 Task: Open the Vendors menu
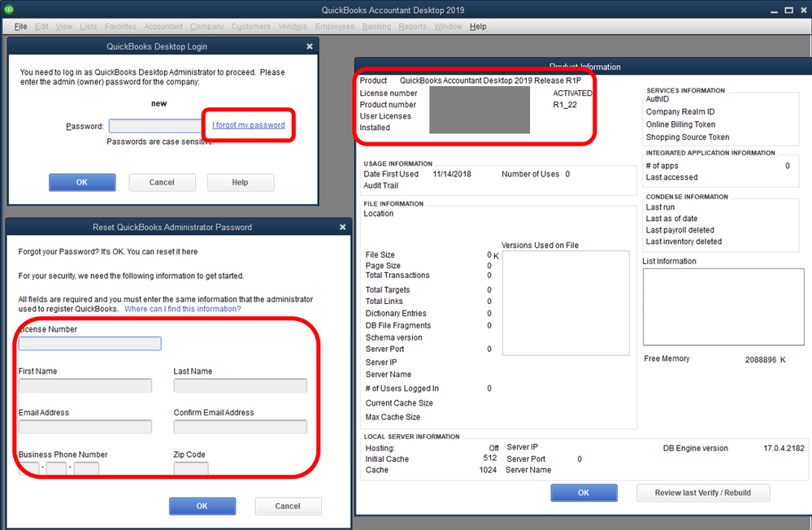point(292,27)
